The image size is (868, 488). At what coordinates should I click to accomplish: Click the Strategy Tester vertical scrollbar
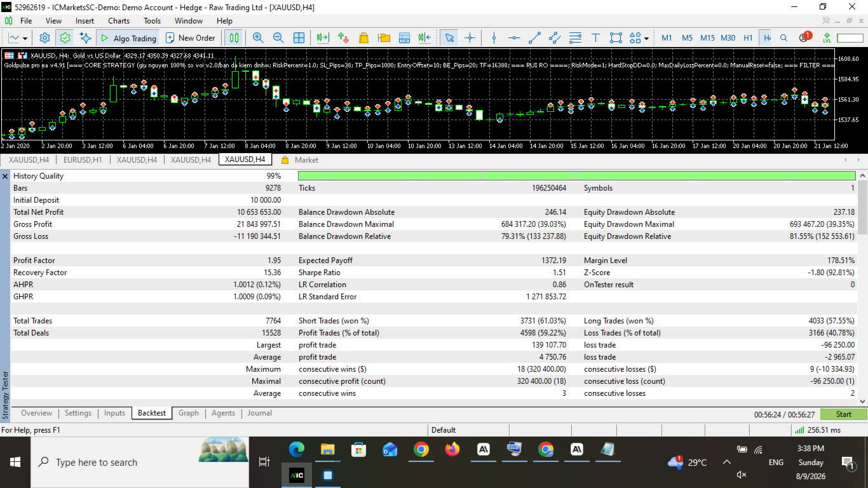click(x=862, y=287)
